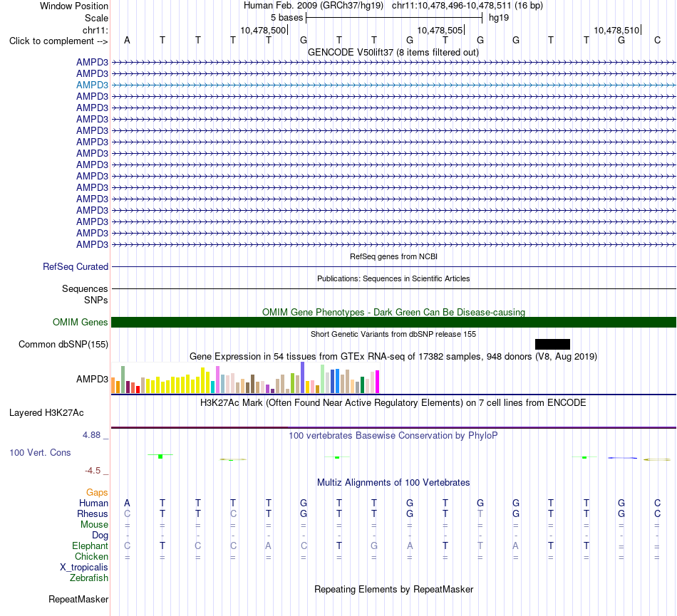The width and height of the screenshot is (677, 616).
Task: Select the X_tropicalis species label
Action: tap(84, 568)
